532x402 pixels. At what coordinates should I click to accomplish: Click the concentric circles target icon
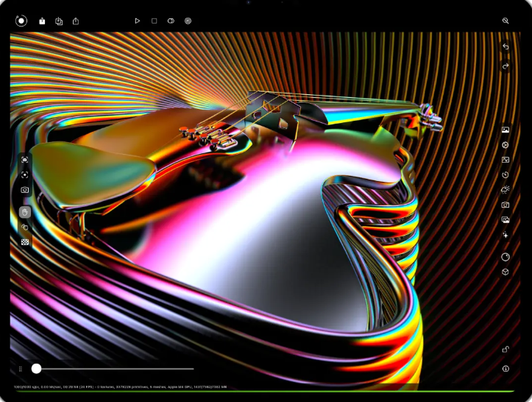pyautogui.click(x=188, y=21)
